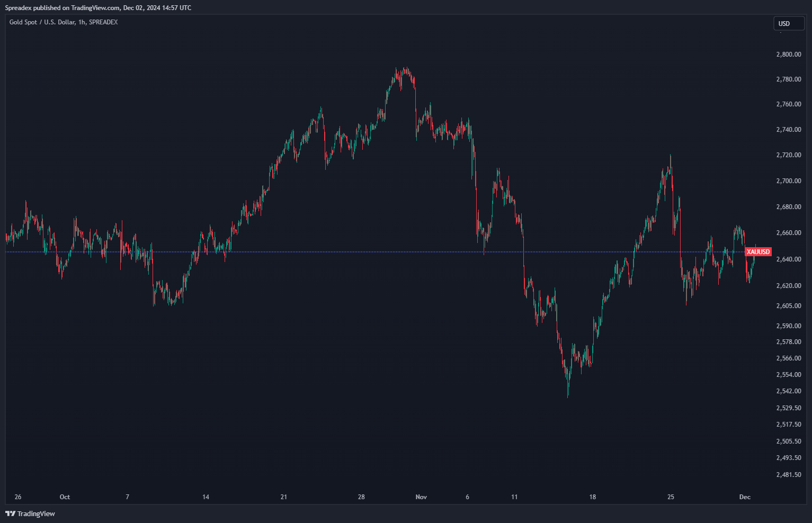
Task: Click the XAUUSD price label
Action: coord(758,252)
